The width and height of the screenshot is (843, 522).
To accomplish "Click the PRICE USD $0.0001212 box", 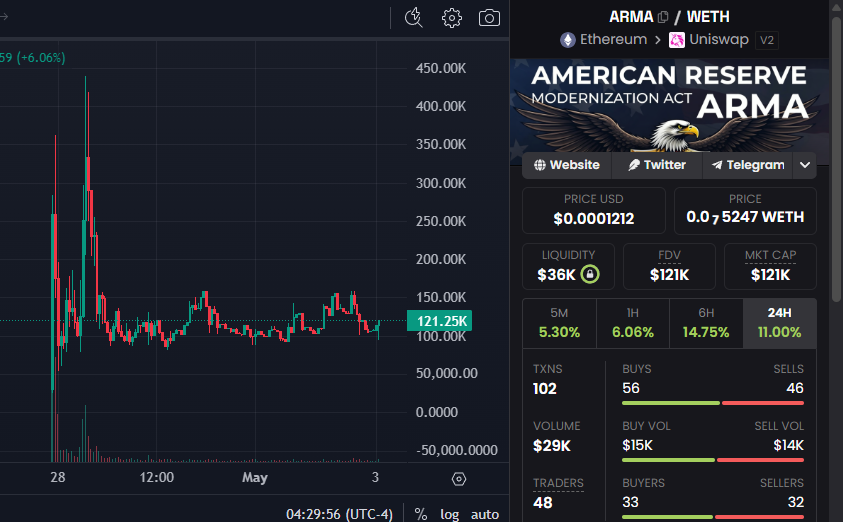I will click(x=594, y=210).
